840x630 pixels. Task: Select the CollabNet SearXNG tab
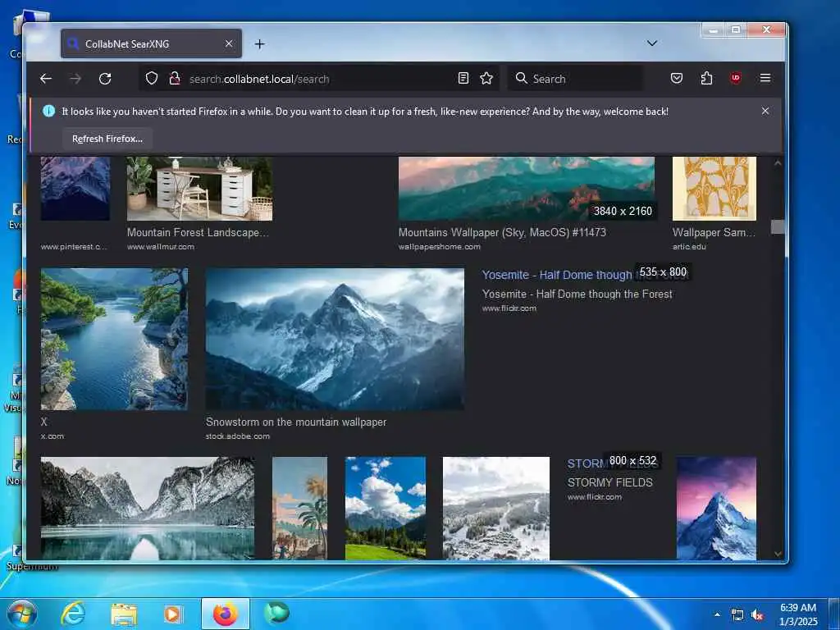(151, 43)
